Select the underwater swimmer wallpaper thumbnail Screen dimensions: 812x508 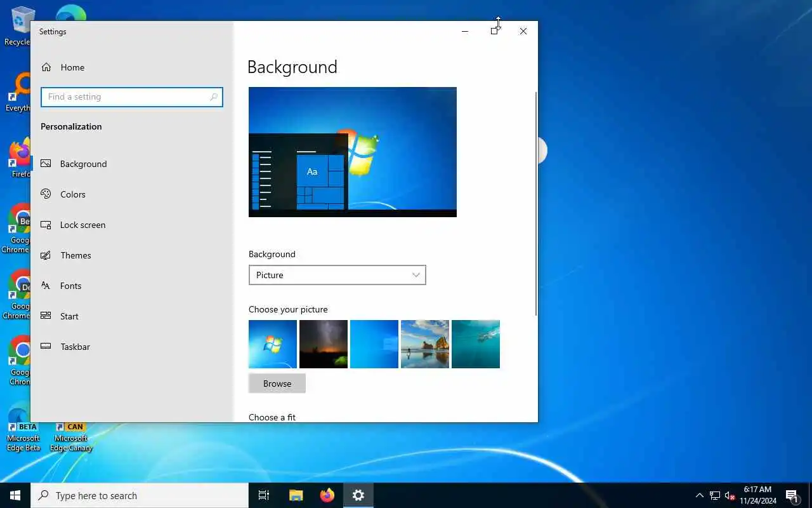pyautogui.click(x=476, y=344)
